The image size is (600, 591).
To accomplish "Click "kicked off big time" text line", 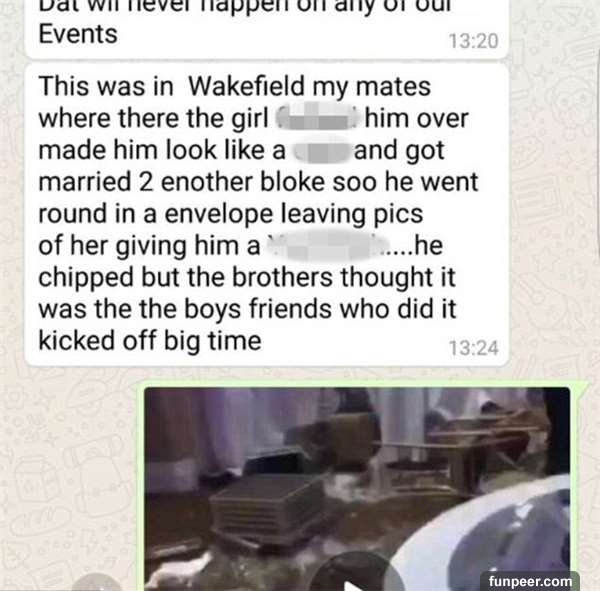I will (150, 340).
